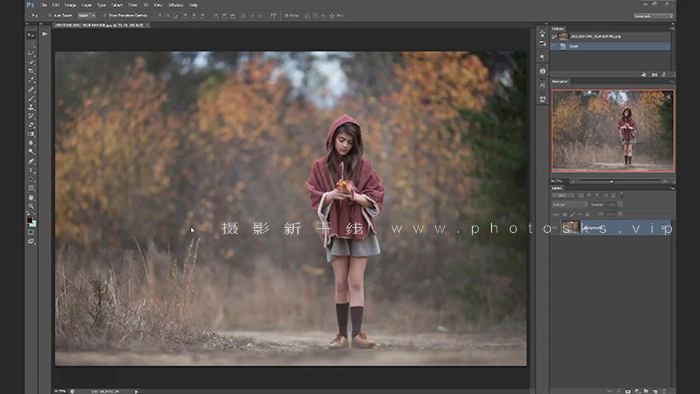700x394 pixels.
Task: Select the History Brush tool
Action: [x=31, y=116]
